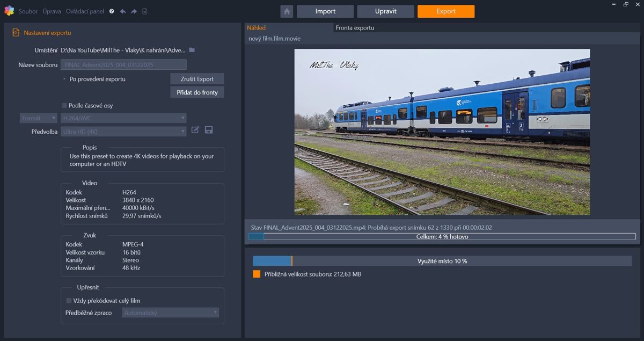This screenshot has height=341, width=644.
Task: Click the edit preset pencil icon
Action: click(x=195, y=130)
